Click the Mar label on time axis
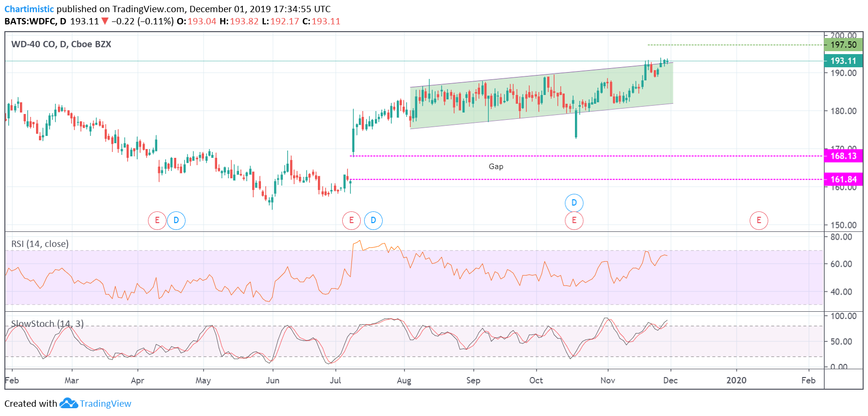The height and width of the screenshot is (416, 868). pyautogui.click(x=72, y=380)
